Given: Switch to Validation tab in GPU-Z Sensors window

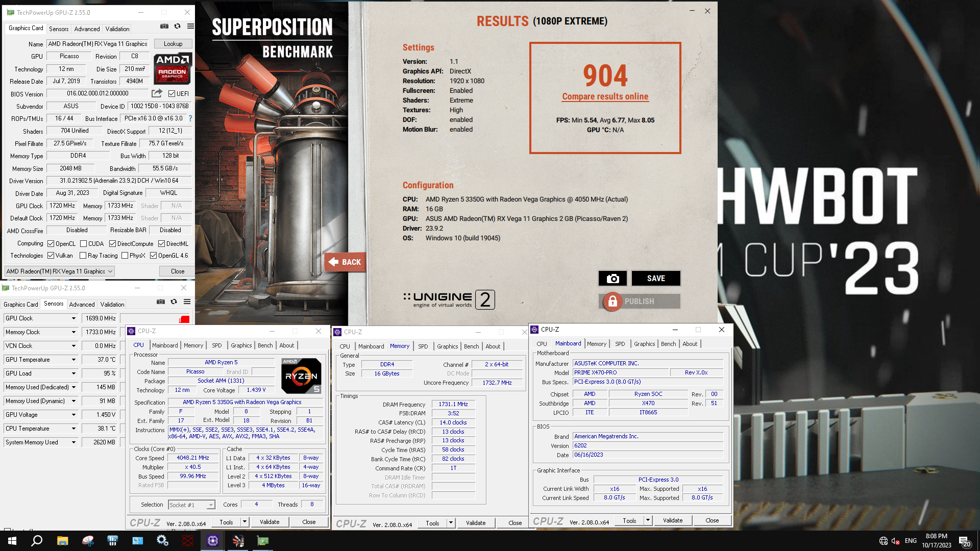Looking at the screenshot, I should (112, 305).
